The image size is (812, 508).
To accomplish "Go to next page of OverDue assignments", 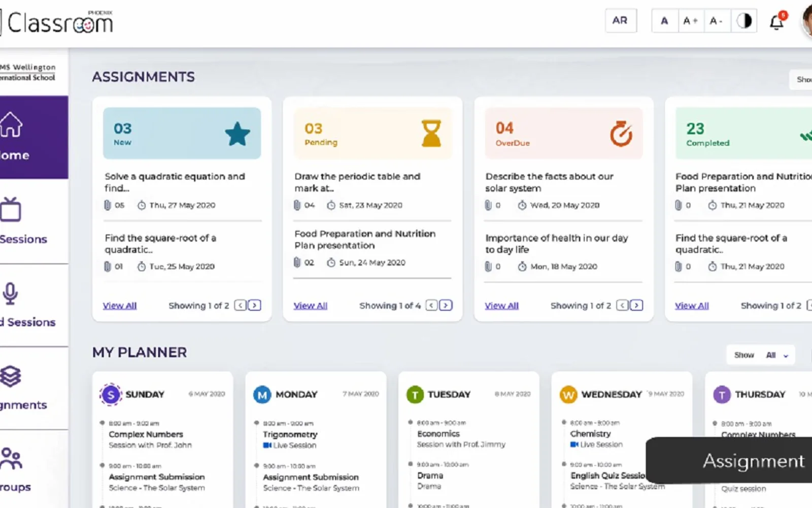I will point(636,305).
